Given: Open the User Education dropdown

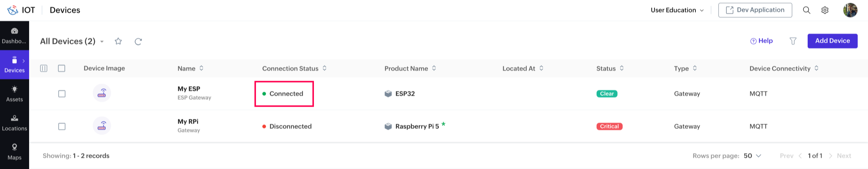Looking at the screenshot, I should 677,10.
